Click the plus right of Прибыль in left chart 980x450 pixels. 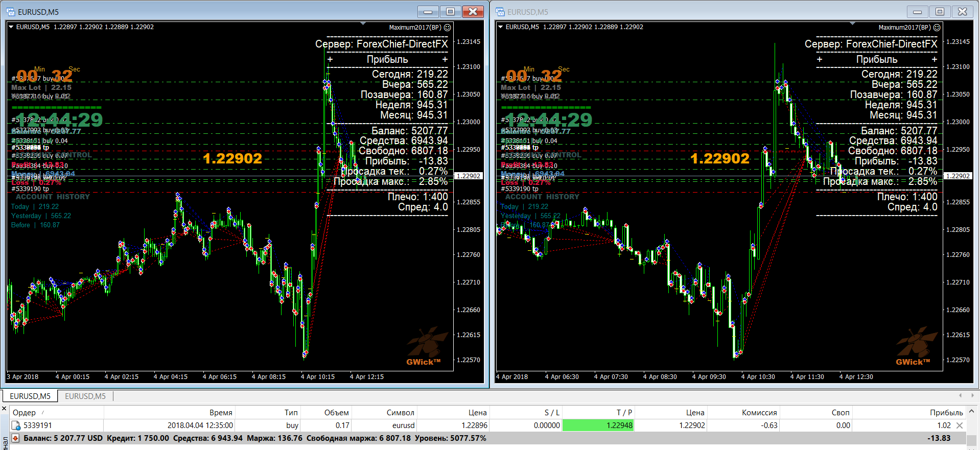point(445,60)
